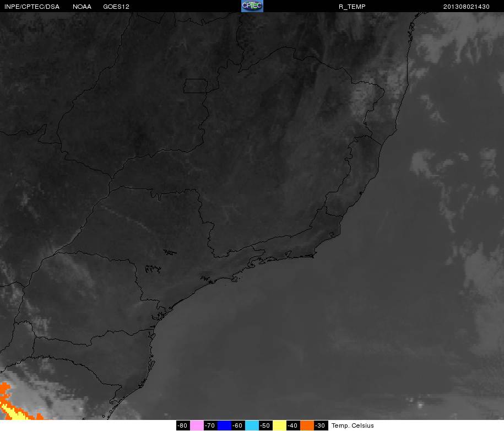This screenshot has height=431, width=504.
Task: Click the -80 legend value
Action: [x=183, y=425]
